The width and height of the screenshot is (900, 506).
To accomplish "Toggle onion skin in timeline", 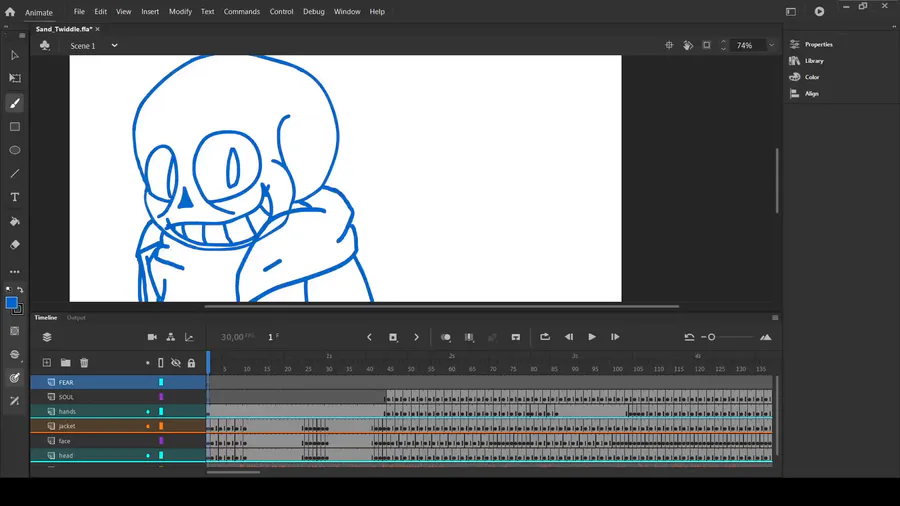I will point(445,337).
